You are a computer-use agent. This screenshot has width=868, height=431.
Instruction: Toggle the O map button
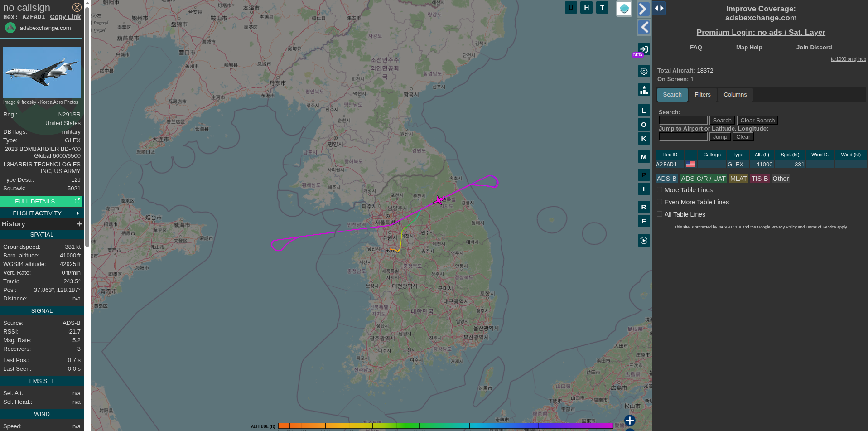tap(644, 125)
